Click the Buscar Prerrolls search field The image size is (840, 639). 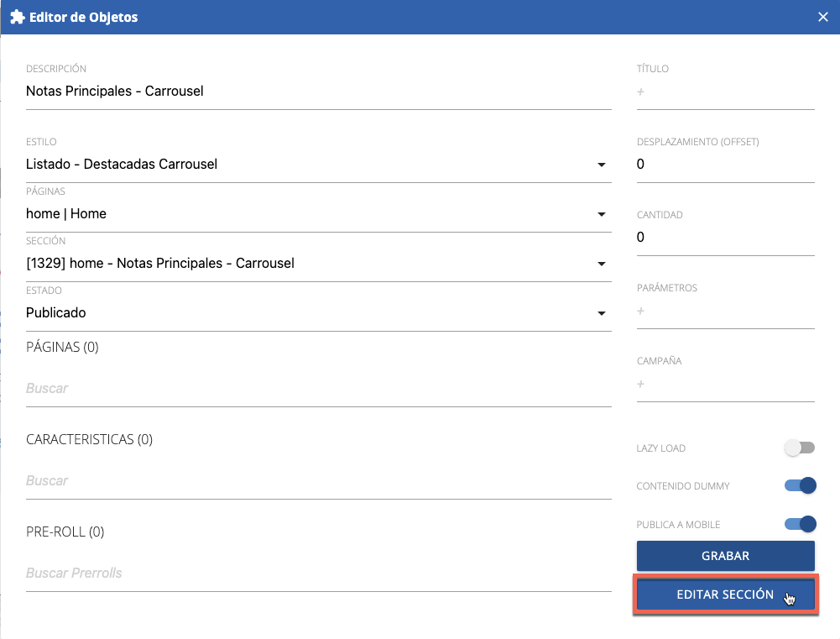pyautogui.click(x=317, y=574)
